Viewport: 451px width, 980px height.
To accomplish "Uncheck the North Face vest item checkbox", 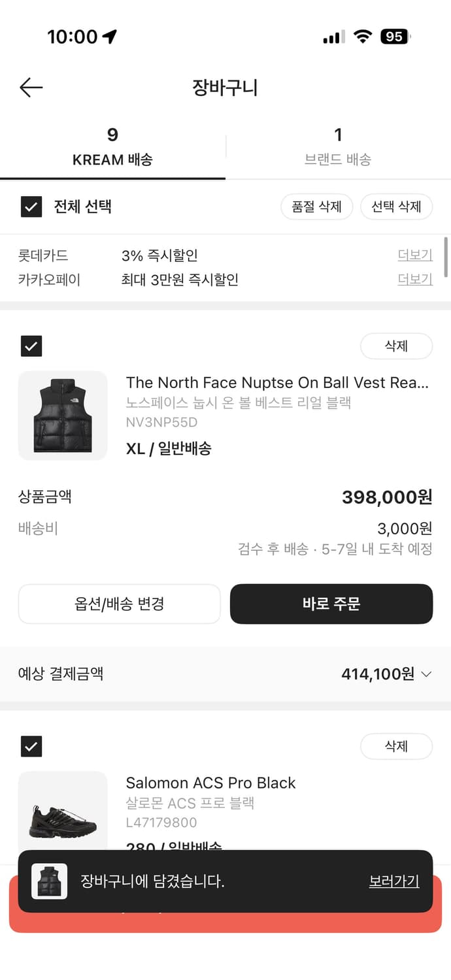I will pyautogui.click(x=31, y=346).
